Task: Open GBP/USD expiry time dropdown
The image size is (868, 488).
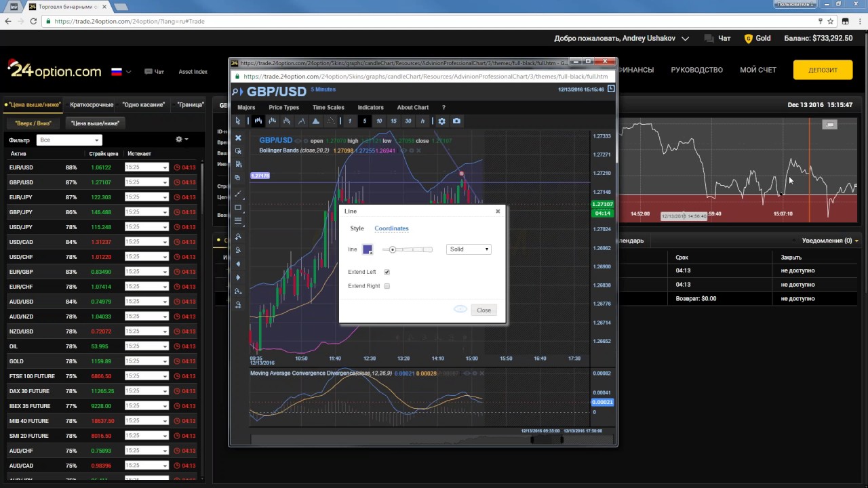Action: pos(146,182)
